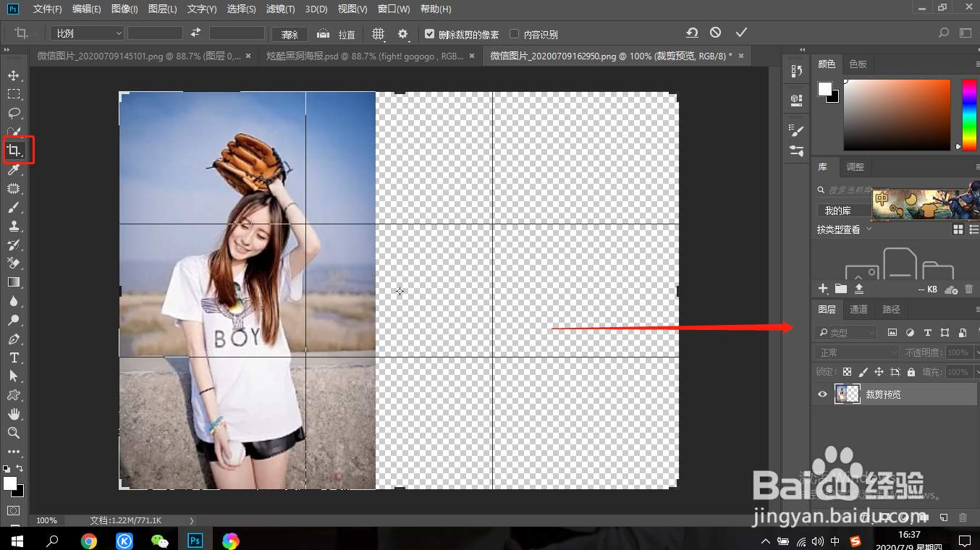The image size is (980, 550).
Task: Select the History Brush tool
Action: (x=14, y=245)
